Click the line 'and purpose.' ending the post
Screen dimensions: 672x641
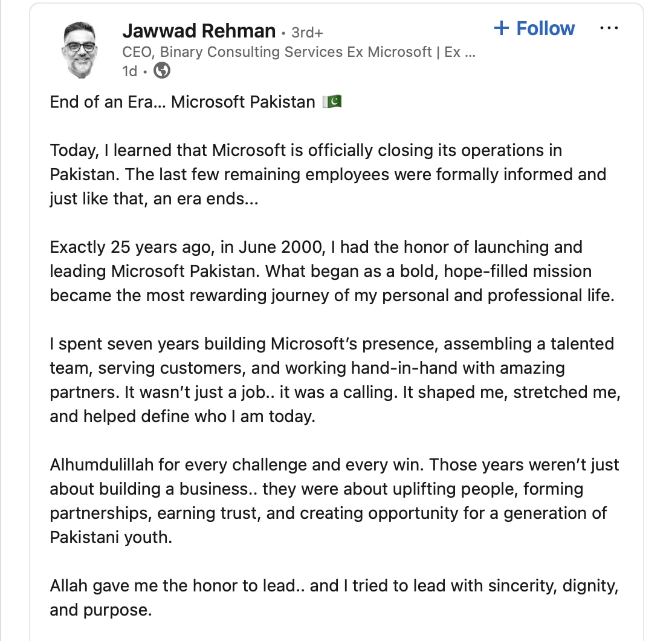pos(101,610)
